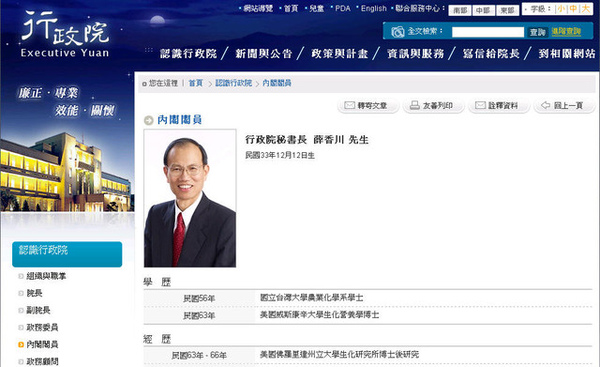Click the printer icon on 友善列印
600x367 pixels.
point(415,105)
